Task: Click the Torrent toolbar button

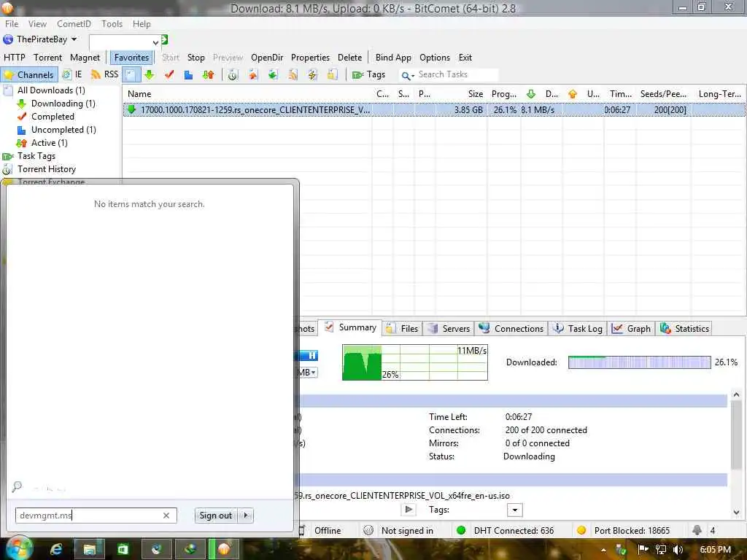Action: pyautogui.click(x=47, y=58)
